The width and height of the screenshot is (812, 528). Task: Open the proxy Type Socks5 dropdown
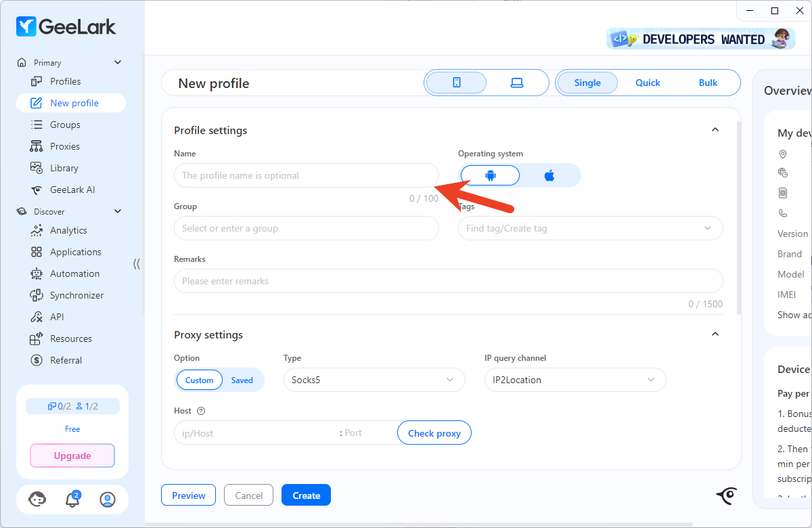pos(374,380)
